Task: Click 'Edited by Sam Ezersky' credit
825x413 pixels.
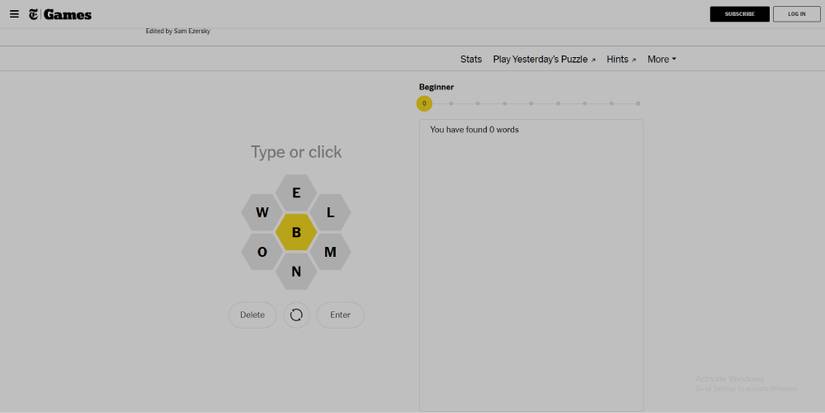Action: (178, 31)
